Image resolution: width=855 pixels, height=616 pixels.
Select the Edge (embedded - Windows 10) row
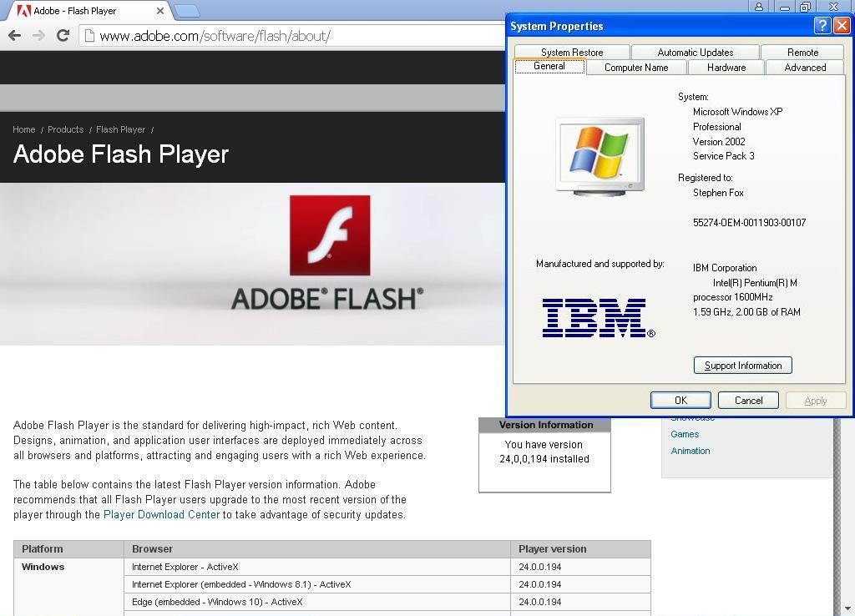click(x=387, y=602)
